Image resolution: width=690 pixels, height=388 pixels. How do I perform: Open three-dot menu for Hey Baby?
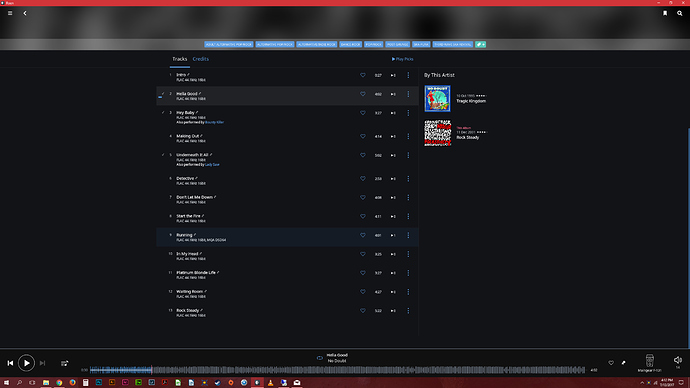(x=408, y=113)
